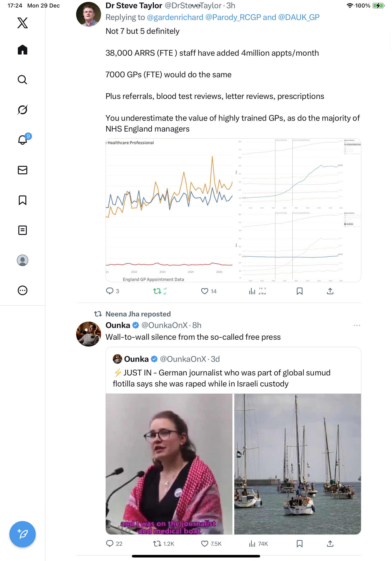The height and width of the screenshot is (561, 392).
Task: Open the sailboats flotilla photo
Action: (298, 464)
